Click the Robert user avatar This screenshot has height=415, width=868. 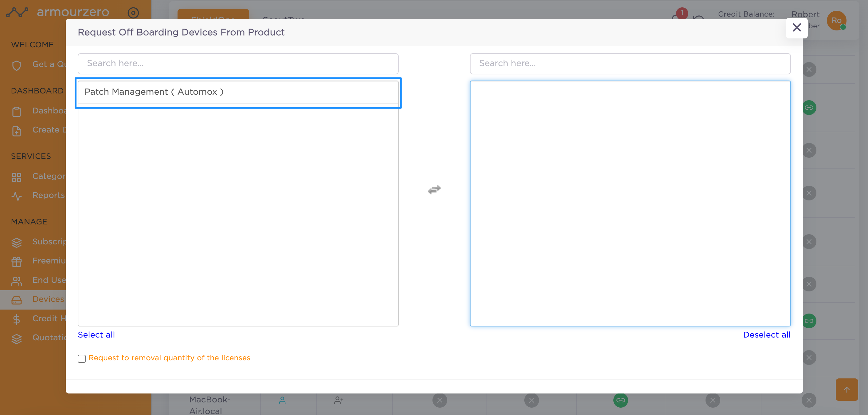click(x=837, y=21)
